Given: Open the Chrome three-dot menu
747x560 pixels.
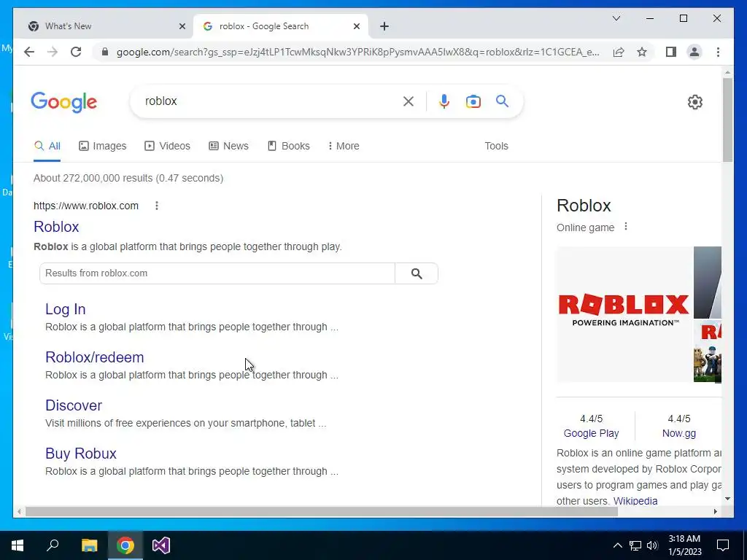Looking at the screenshot, I should point(718,52).
